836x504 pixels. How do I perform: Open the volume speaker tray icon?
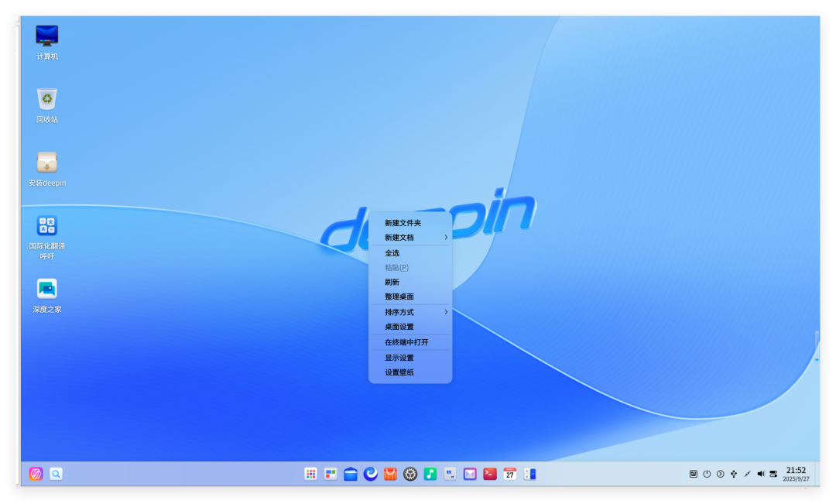761,474
